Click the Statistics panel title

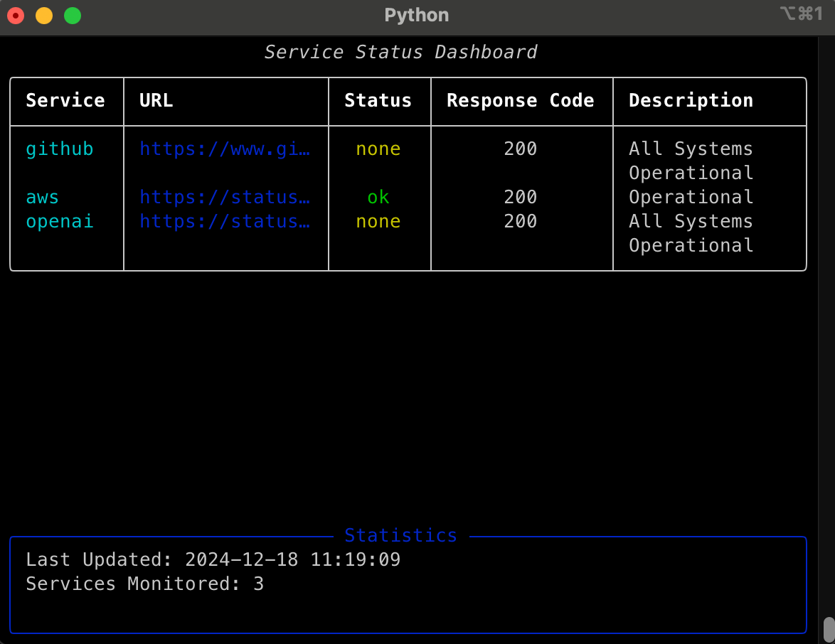[400, 535]
